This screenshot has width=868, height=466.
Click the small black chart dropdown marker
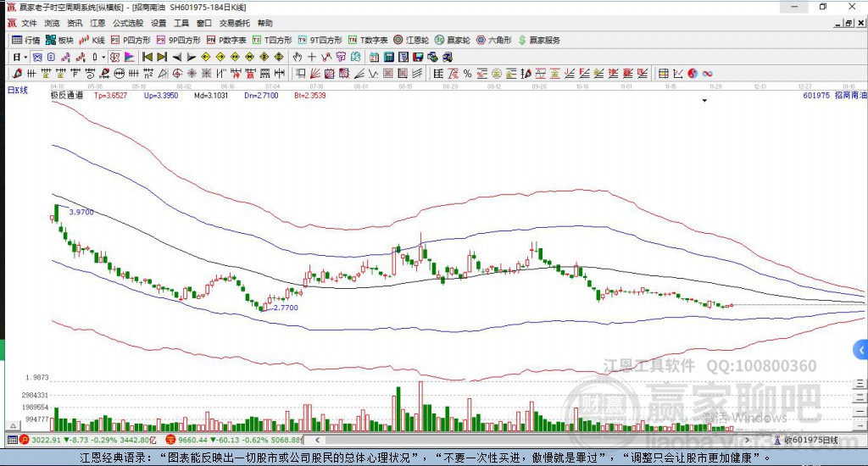tap(704, 101)
